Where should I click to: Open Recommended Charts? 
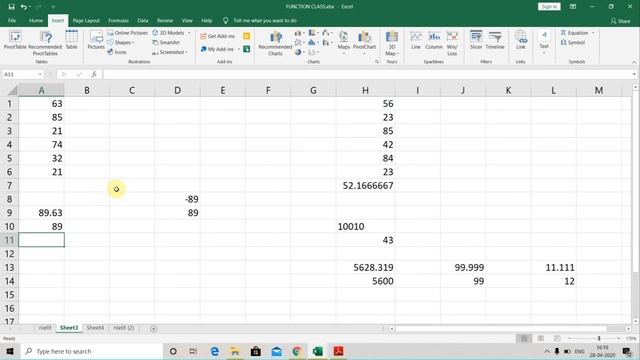pos(276,43)
